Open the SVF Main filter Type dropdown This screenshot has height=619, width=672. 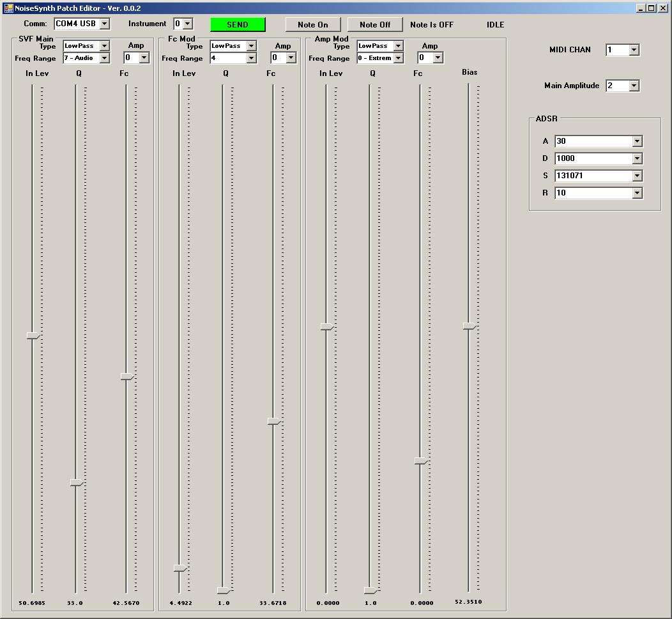coord(104,46)
